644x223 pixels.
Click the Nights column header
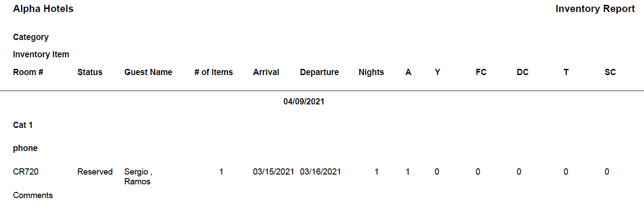[371, 72]
